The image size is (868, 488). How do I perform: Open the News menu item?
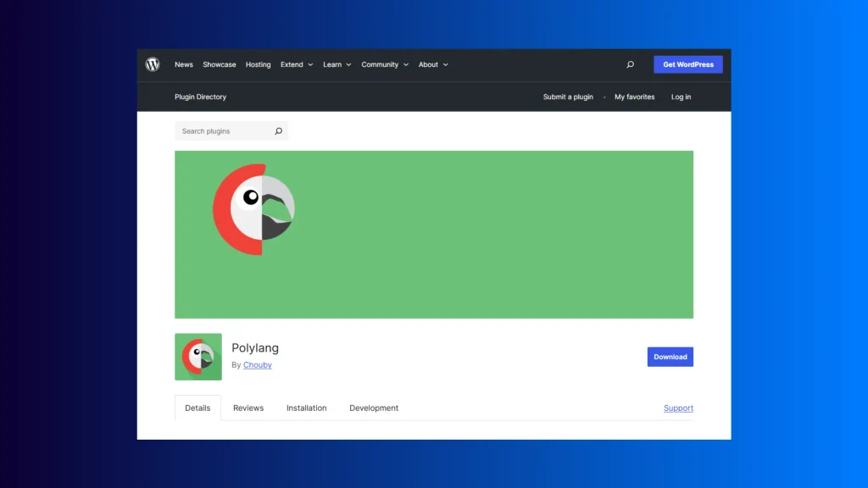pyautogui.click(x=184, y=64)
